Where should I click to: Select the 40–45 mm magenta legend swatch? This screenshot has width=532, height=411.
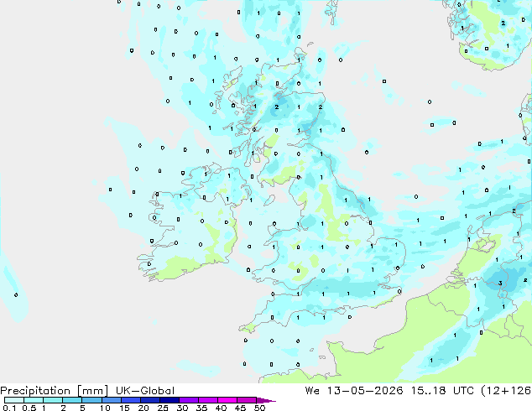[227, 400]
